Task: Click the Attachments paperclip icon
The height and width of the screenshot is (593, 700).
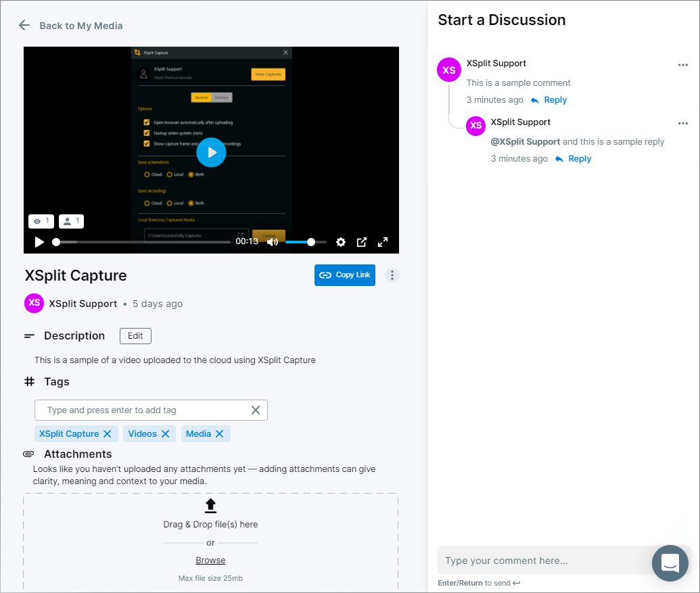Action: tap(28, 454)
